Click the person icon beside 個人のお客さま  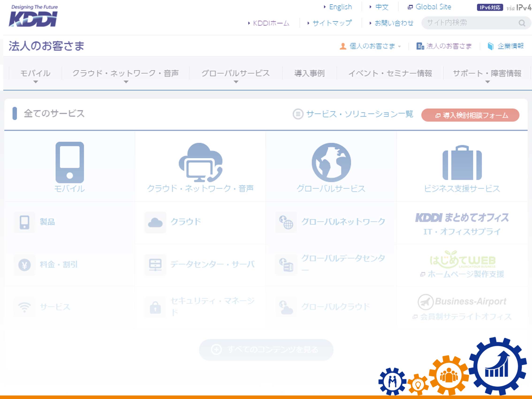(343, 46)
